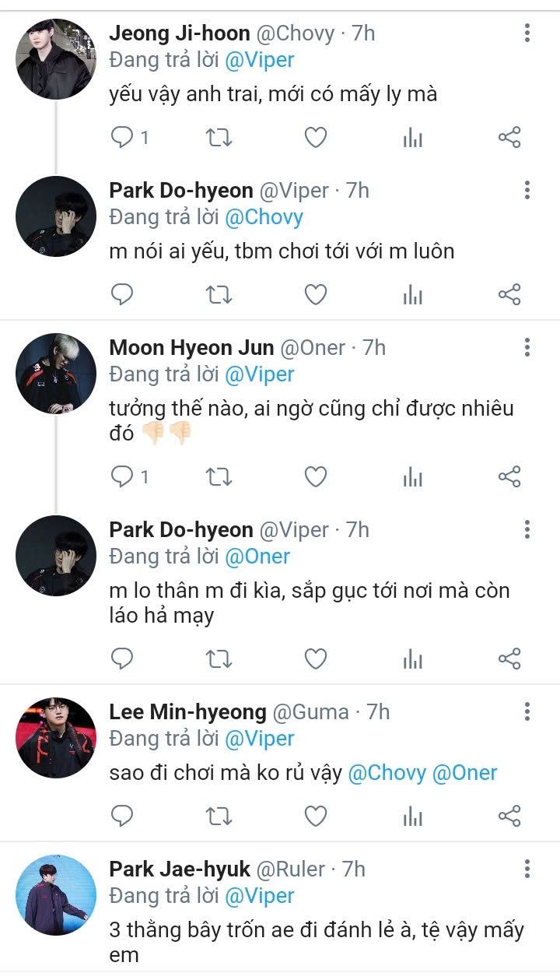
Task: Open the @Chovy mention in Lee Min-hyeong's tweet
Action: tap(387, 773)
